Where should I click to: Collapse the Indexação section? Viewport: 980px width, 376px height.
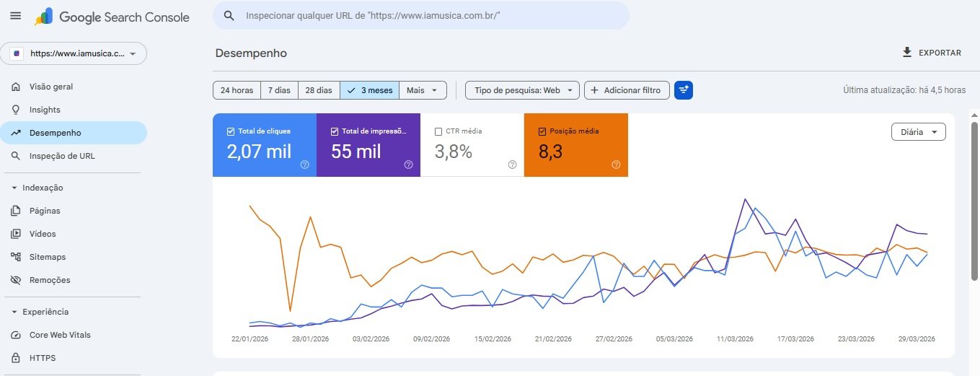(15, 188)
